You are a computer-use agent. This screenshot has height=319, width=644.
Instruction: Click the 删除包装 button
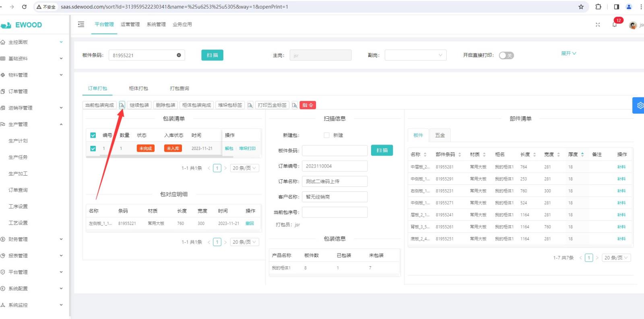[165, 105]
